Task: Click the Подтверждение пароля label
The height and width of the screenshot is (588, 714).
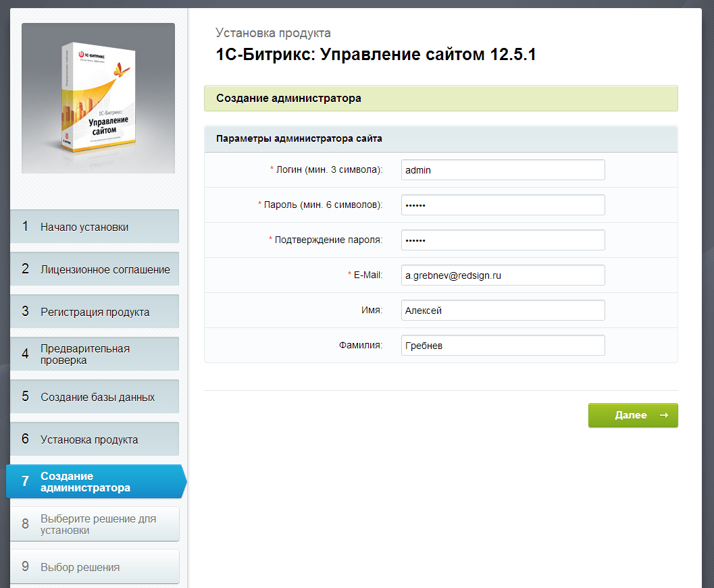Action: 326,240
